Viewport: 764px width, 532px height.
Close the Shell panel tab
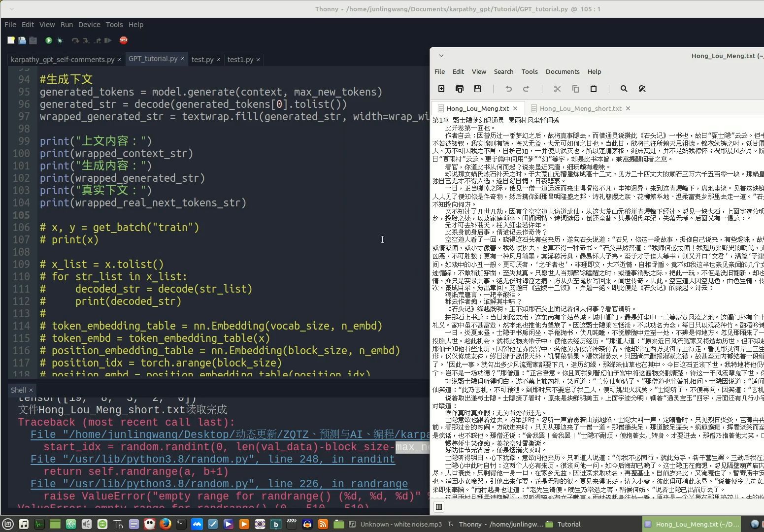click(x=31, y=390)
